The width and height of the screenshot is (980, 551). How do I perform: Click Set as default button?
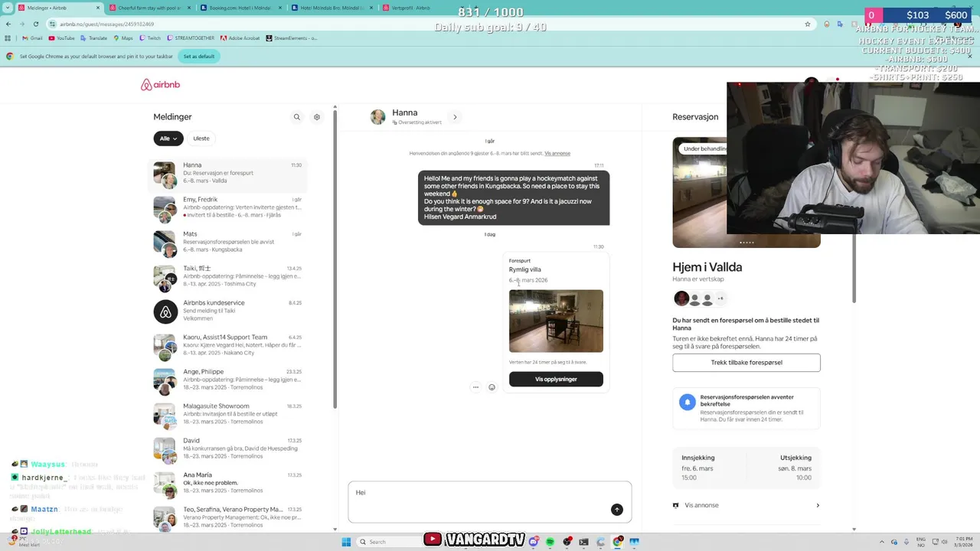point(199,56)
